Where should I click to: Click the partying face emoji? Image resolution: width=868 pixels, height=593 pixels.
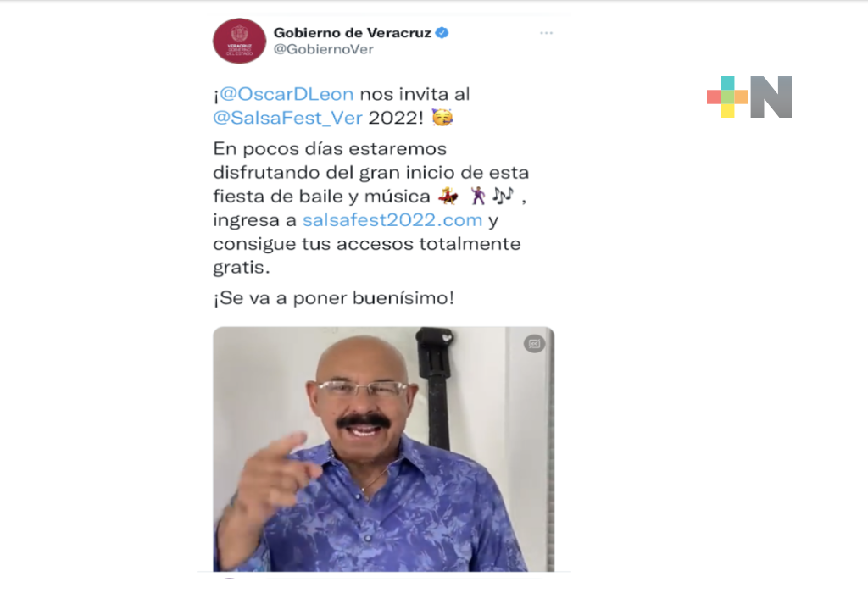tap(442, 117)
